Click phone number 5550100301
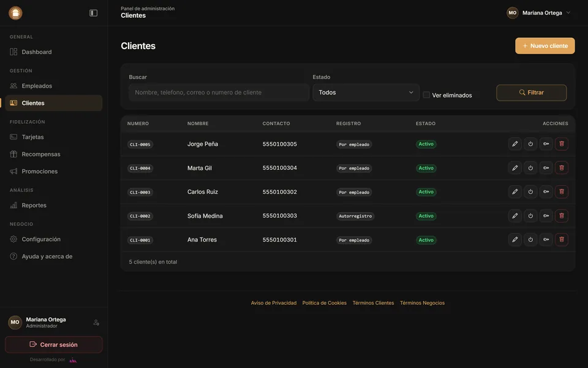 click(x=280, y=240)
